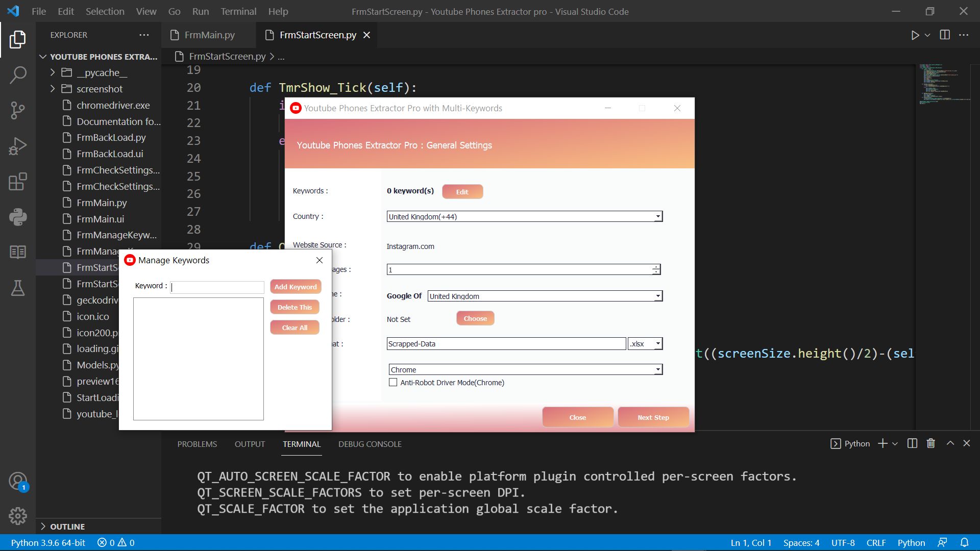Click the Add Keyword button
Viewport: 980px width, 551px height.
tap(296, 286)
